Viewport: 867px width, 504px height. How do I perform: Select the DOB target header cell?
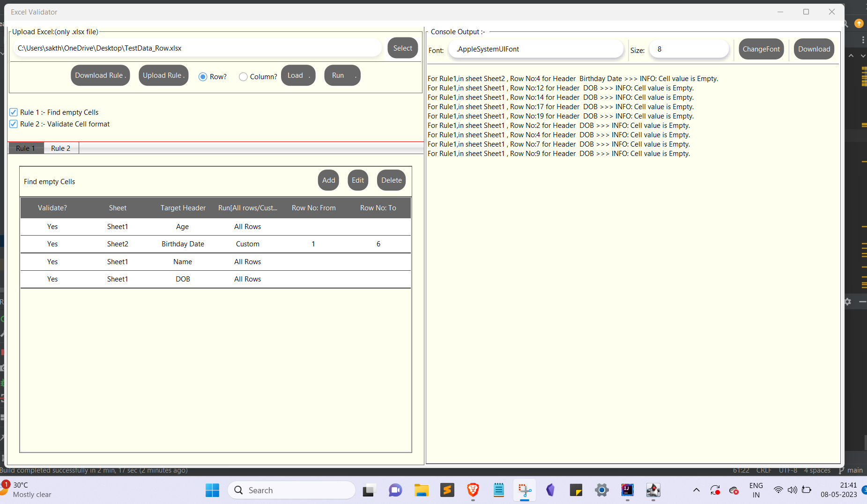point(183,279)
